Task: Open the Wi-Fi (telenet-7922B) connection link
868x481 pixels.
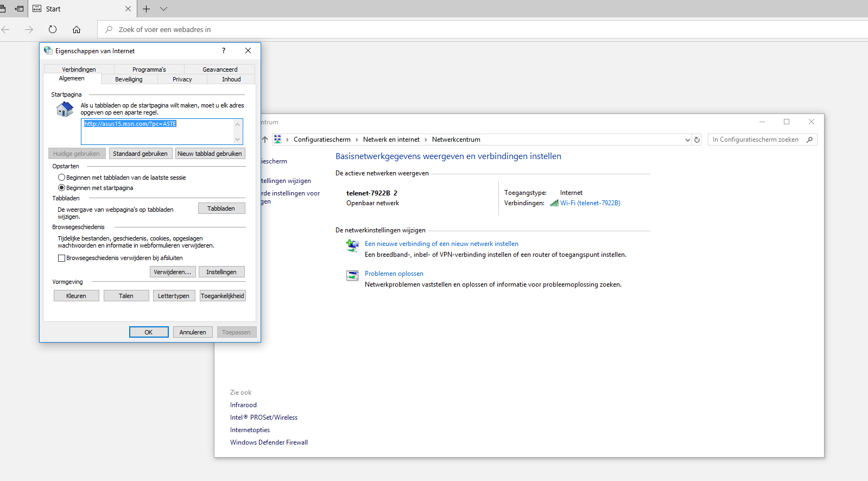Action: (x=590, y=203)
